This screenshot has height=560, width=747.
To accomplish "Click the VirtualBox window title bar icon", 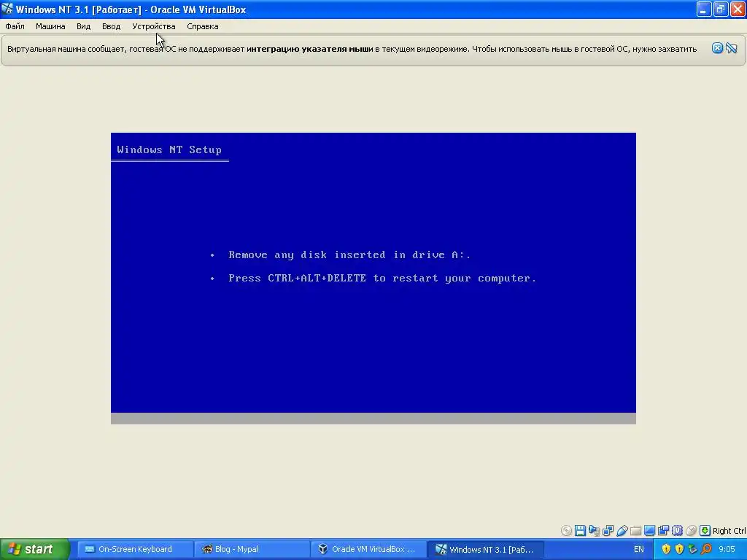I will click(7, 9).
